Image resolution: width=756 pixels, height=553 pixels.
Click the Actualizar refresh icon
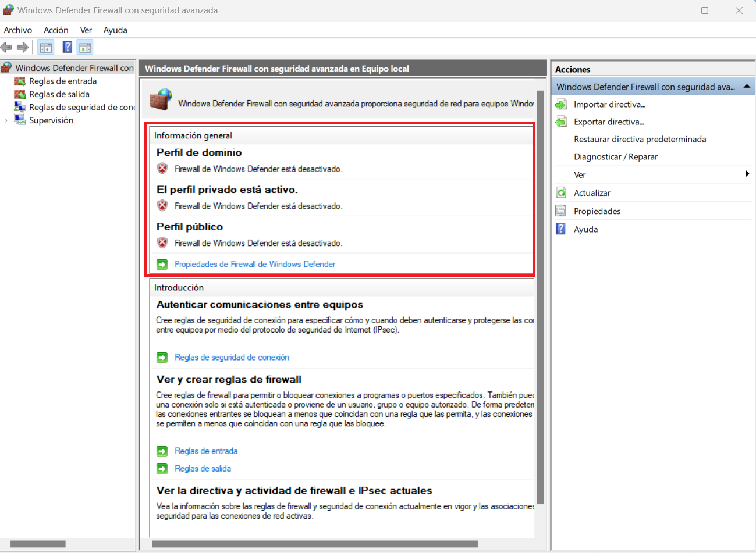pyautogui.click(x=561, y=193)
